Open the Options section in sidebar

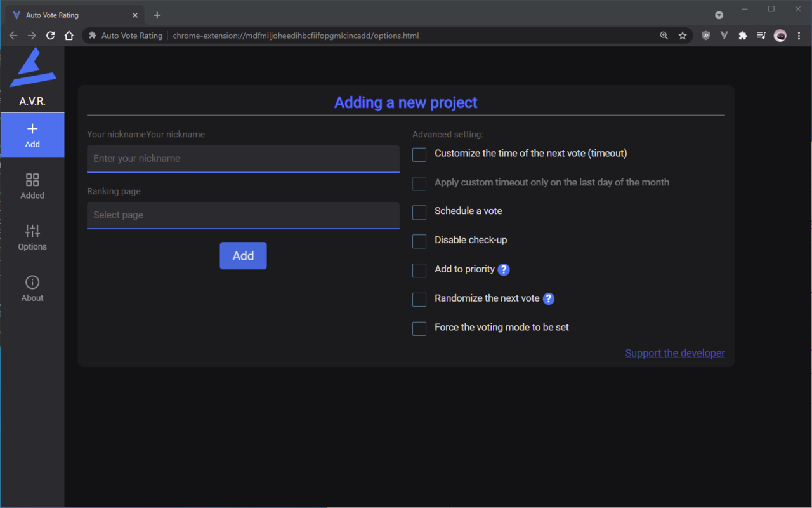tap(32, 237)
